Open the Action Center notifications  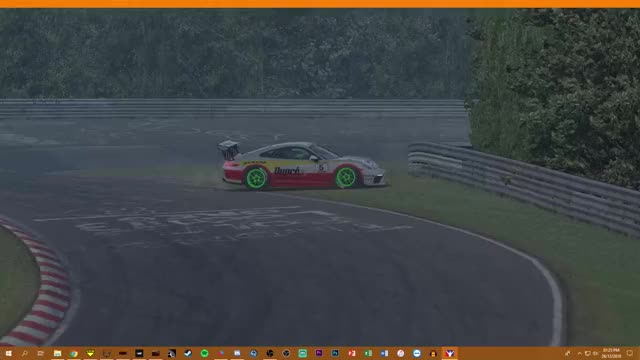630,353
